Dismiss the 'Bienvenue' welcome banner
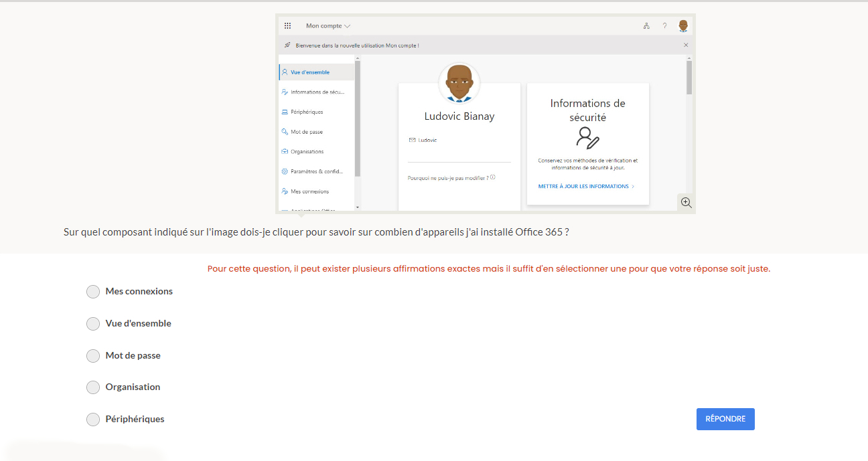 pos(686,45)
